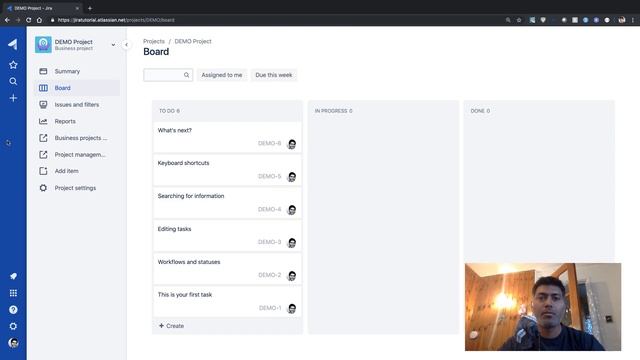640x360 pixels.
Task: Open the "What's next?" card
Action: [227, 137]
